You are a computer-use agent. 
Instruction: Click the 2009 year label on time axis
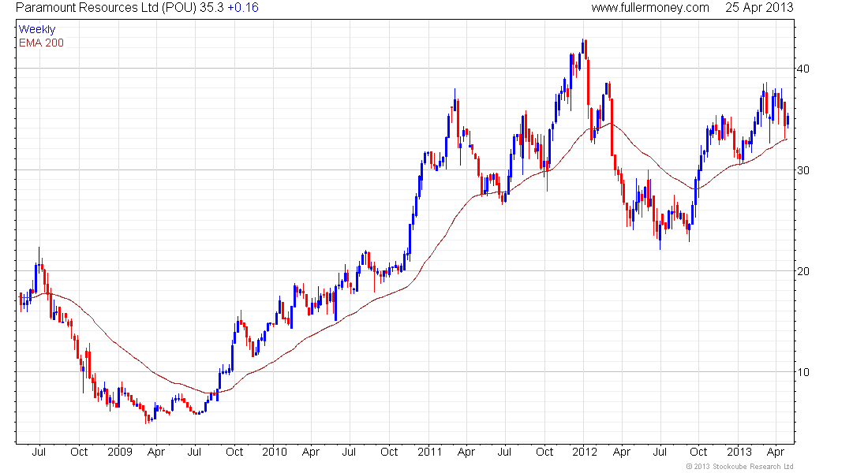pos(120,452)
